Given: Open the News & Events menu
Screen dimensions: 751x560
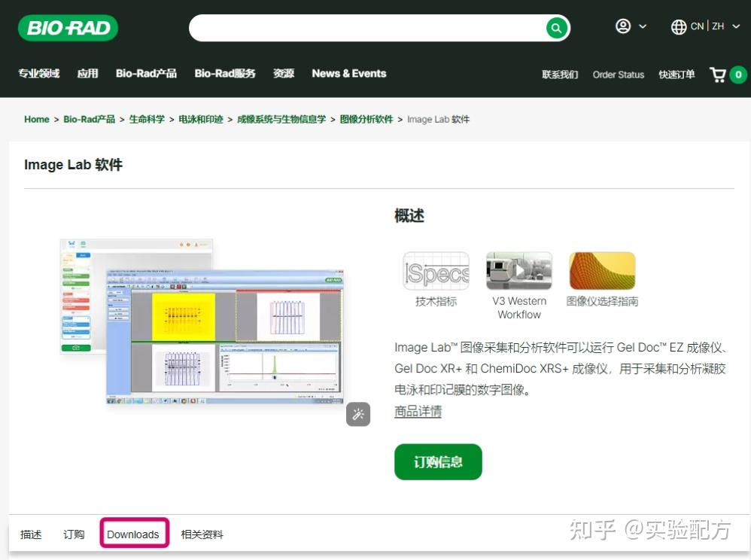Looking at the screenshot, I should tap(349, 73).
